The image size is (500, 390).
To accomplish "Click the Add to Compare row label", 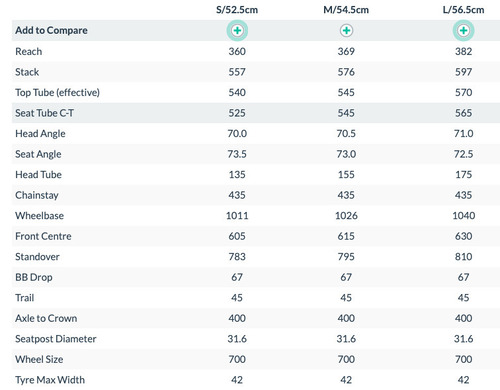I will (x=51, y=30).
